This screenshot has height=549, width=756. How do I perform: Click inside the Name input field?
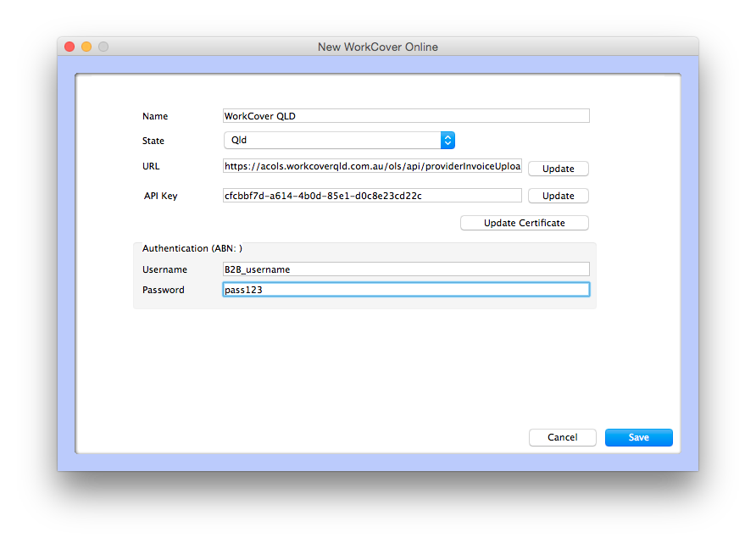[x=405, y=115]
